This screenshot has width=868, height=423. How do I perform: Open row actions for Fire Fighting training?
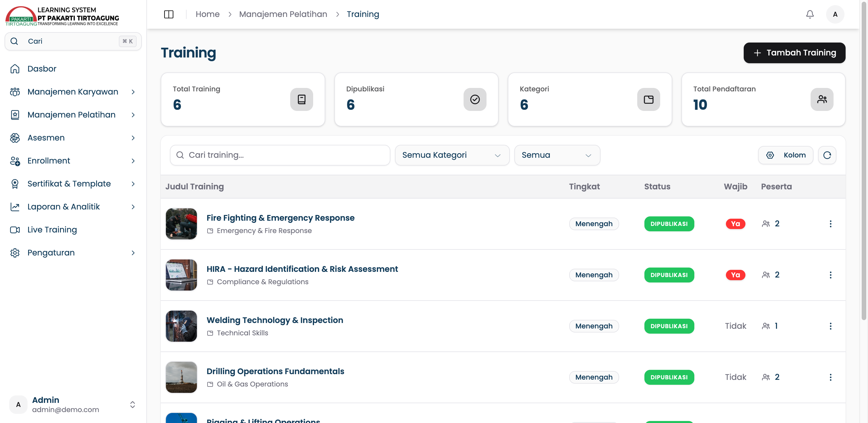[x=830, y=224]
